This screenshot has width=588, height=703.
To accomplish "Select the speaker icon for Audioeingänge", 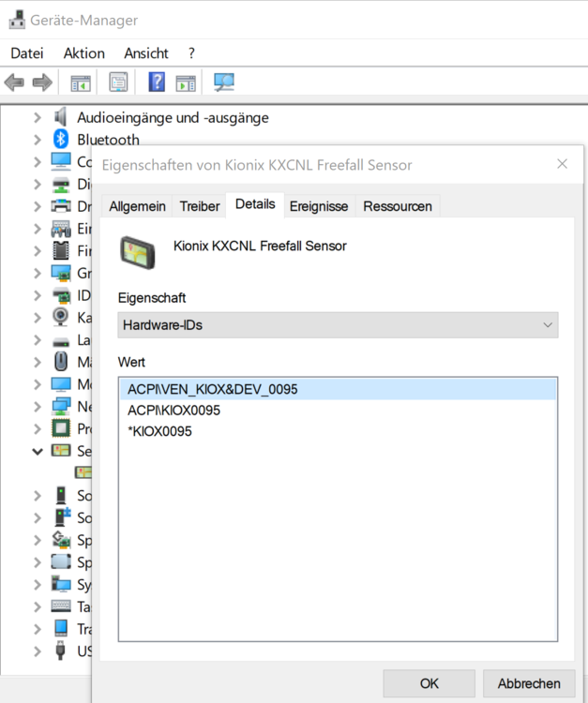I will point(61,117).
